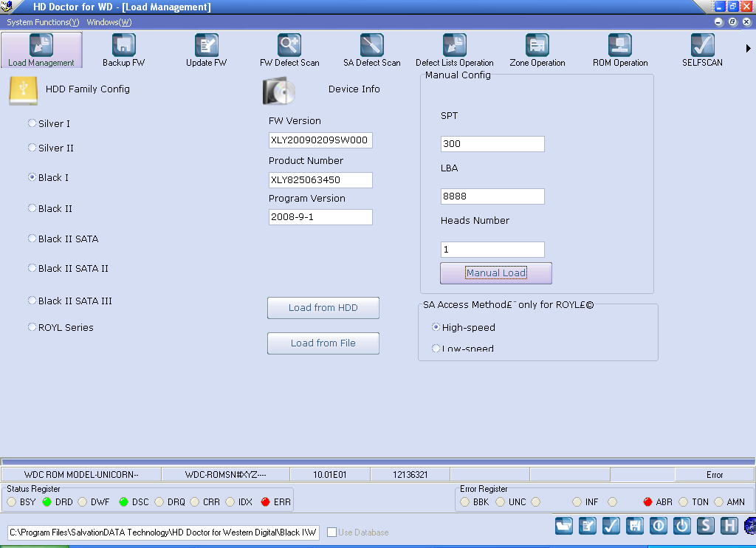Open the Load Management toolbar icon
The image size is (756, 548).
tap(41, 50)
